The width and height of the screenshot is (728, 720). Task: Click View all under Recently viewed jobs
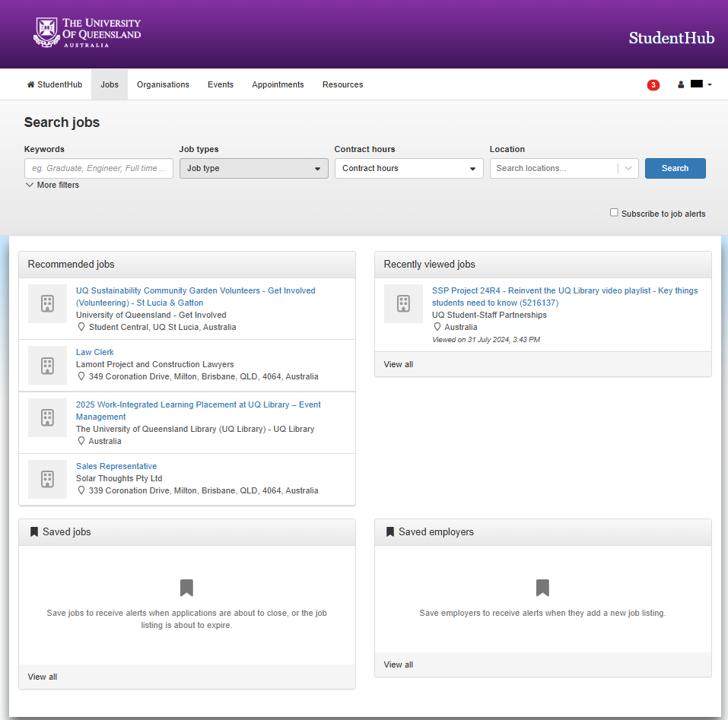click(x=398, y=364)
